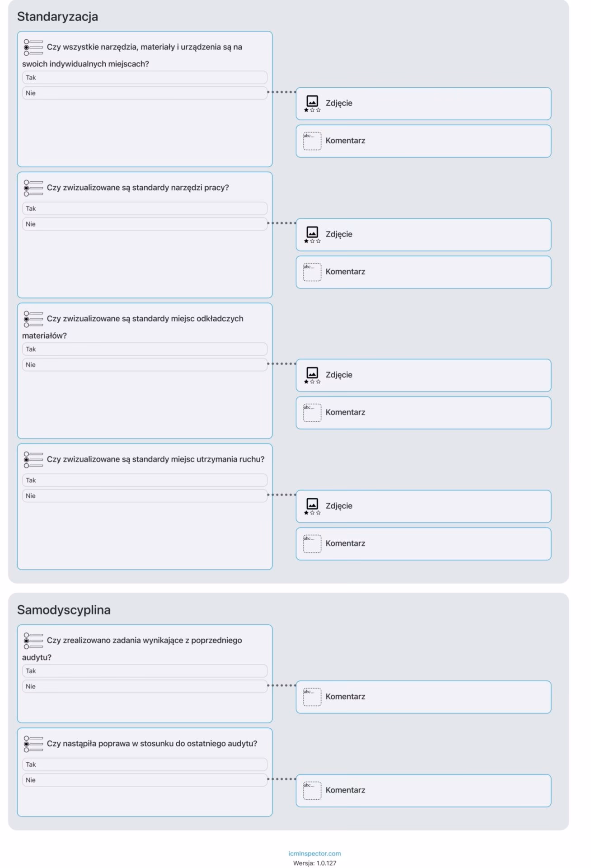Click comment text icon for improvement since last audit
This screenshot has height=868, width=591.
312,790
